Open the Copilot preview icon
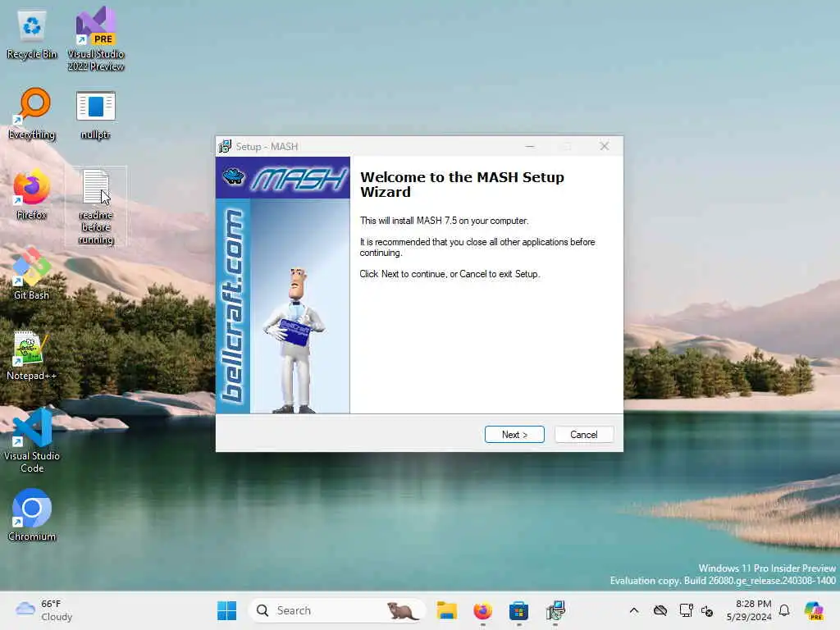 click(814, 610)
